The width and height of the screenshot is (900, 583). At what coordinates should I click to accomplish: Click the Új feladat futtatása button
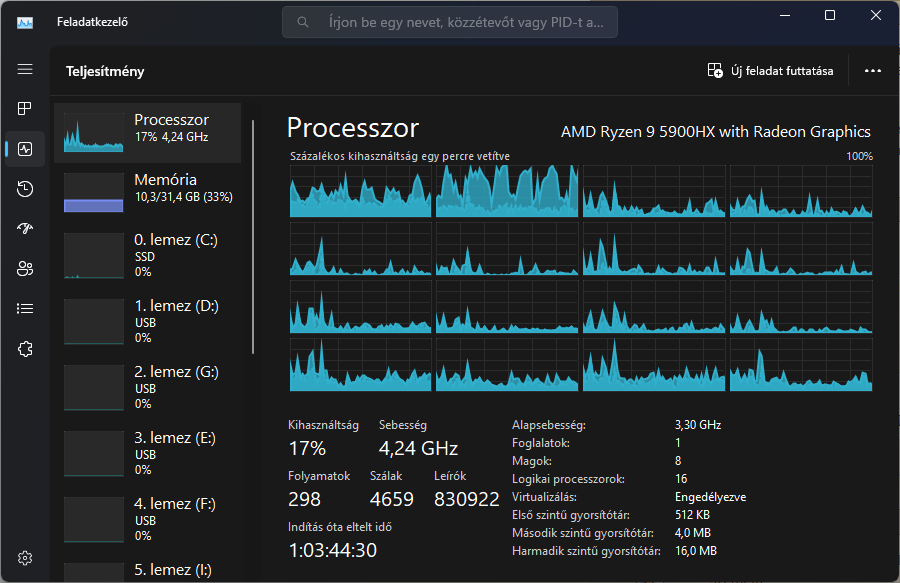click(770, 71)
